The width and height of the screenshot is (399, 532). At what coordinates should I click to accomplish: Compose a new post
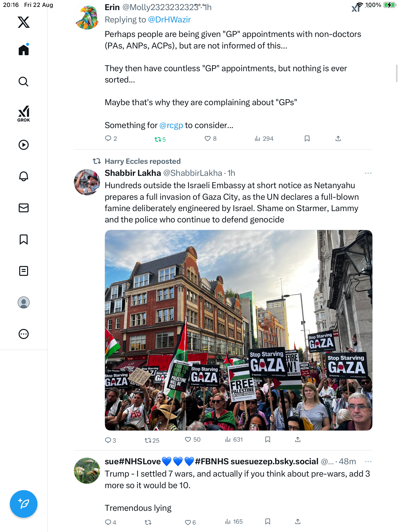(24, 504)
